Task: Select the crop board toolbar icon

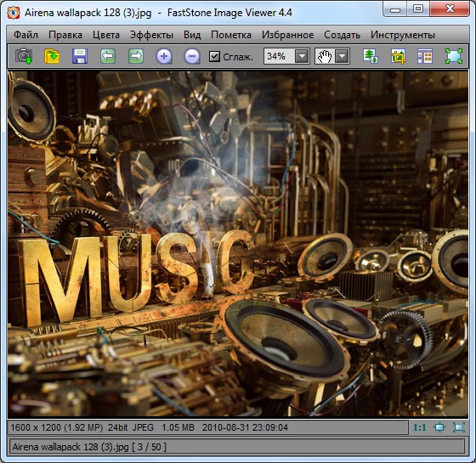Action: click(398, 56)
